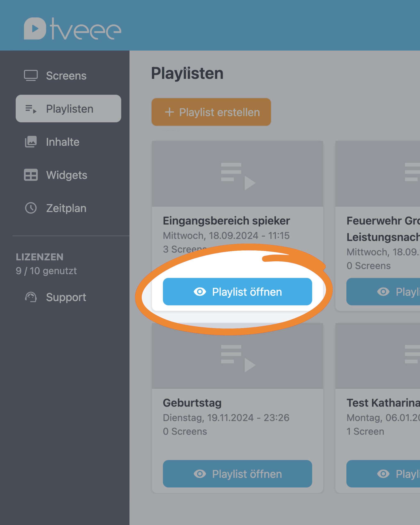Click the eye icon for Eingangsbereich spieker
The width and height of the screenshot is (420, 525).
(200, 291)
